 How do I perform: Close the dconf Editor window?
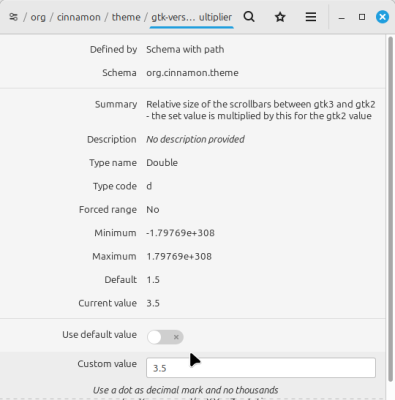382,17
